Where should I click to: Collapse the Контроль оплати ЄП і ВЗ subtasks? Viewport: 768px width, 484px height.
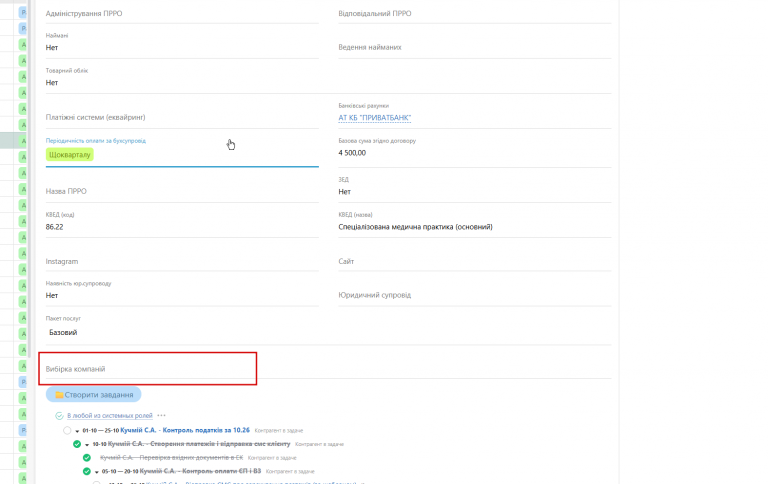[96, 472]
